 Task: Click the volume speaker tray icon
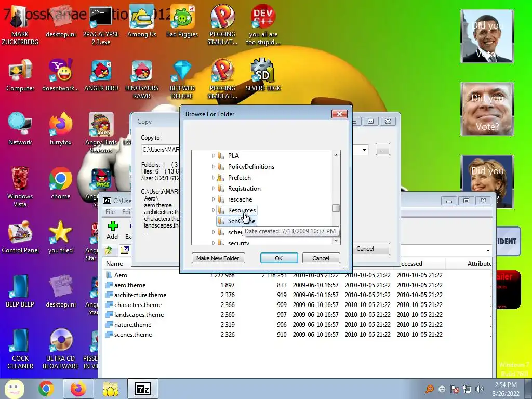(480, 389)
